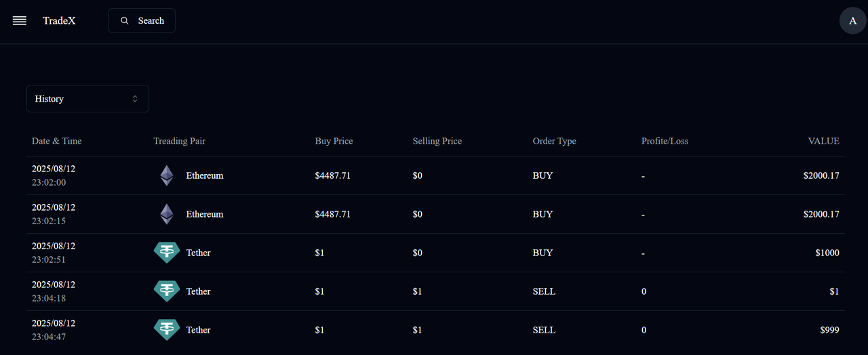Click Tether icon in 23:04:18 row
This screenshot has width=868, height=355.
[x=167, y=291]
